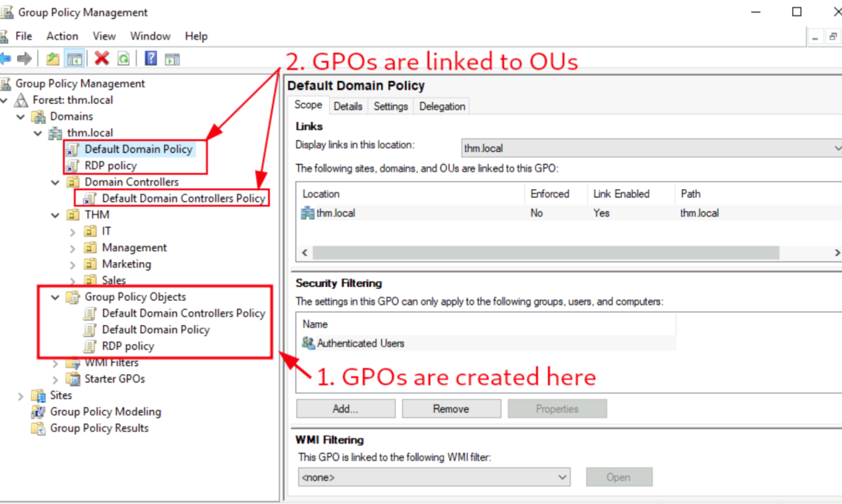Viewport: 842px width, 504px height.
Task: Collapse the Domains node
Action: coord(21,116)
